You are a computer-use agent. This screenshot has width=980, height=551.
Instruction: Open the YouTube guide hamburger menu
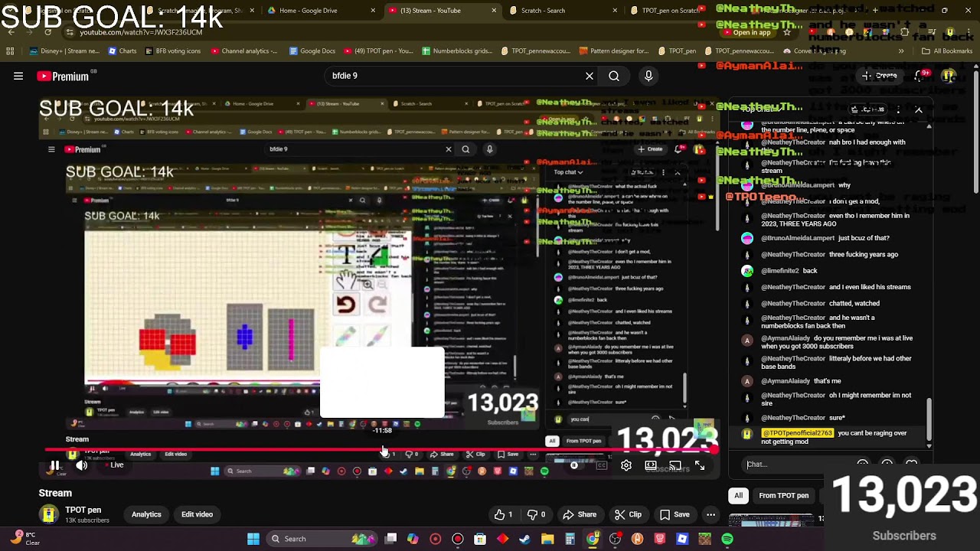click(x=18, y=76)
